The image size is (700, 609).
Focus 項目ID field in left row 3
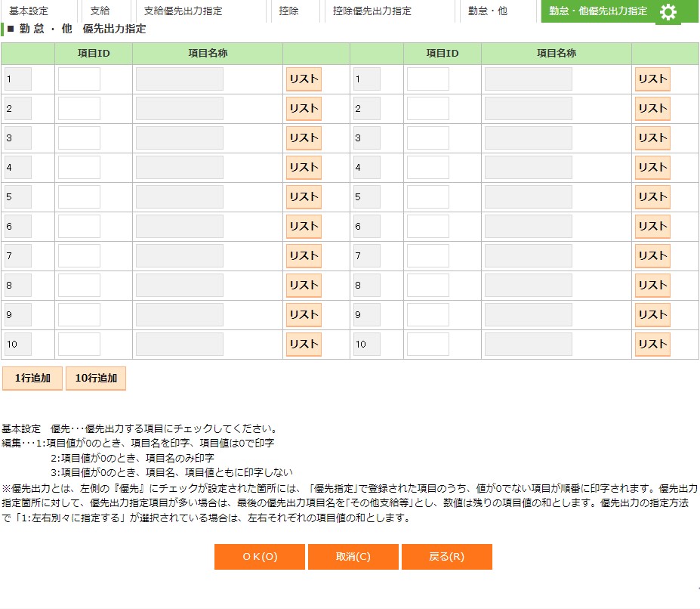click(x=79, y=138)
